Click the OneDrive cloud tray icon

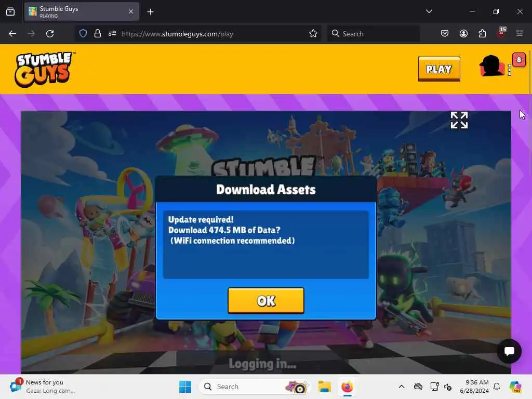coord(418,387)
